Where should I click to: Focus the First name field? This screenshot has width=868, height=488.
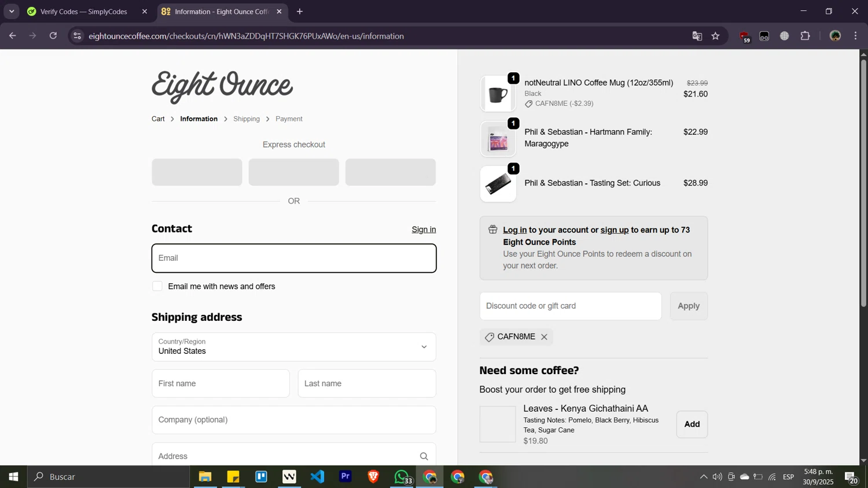point(220,383)
